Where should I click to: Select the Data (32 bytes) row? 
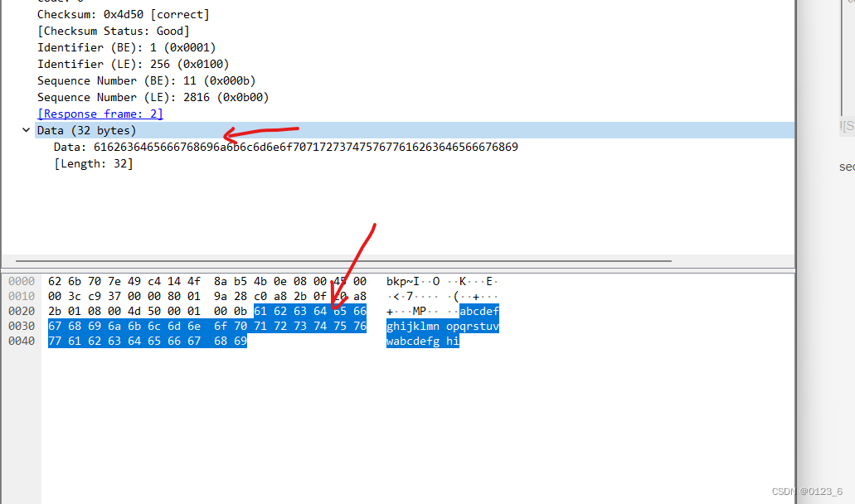[x=415, y=130]
